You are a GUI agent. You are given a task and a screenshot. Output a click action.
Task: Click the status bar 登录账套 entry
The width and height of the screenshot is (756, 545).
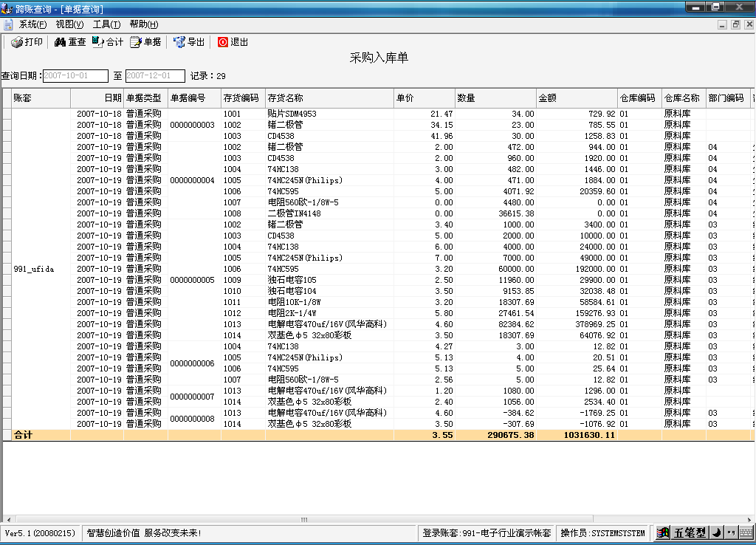point(487,533)
